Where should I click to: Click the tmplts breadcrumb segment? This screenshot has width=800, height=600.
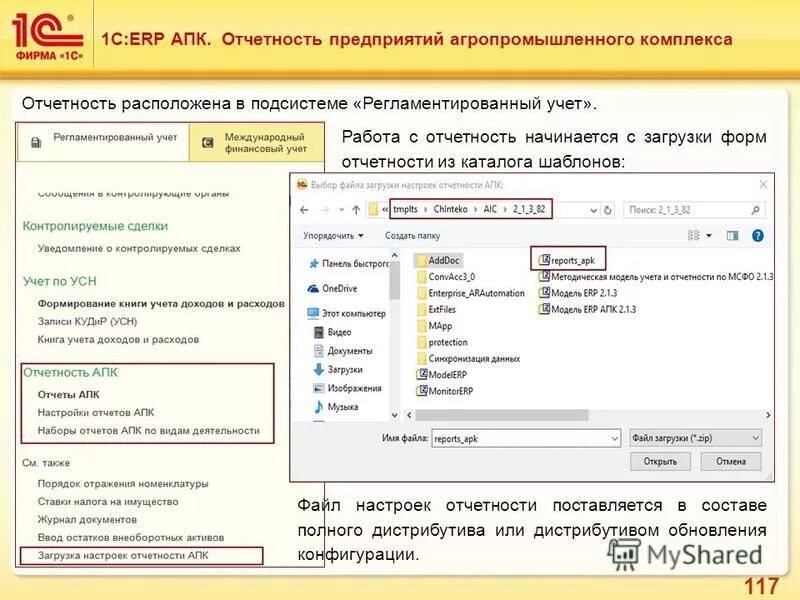(x=405, y=209)
